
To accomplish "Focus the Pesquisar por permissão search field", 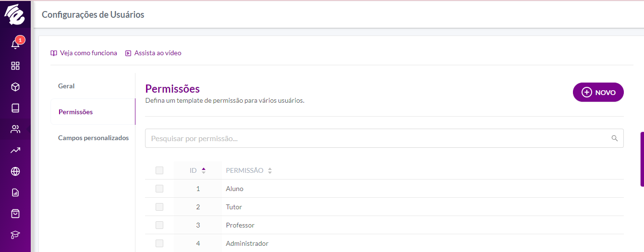I will [x=384, y=138].
